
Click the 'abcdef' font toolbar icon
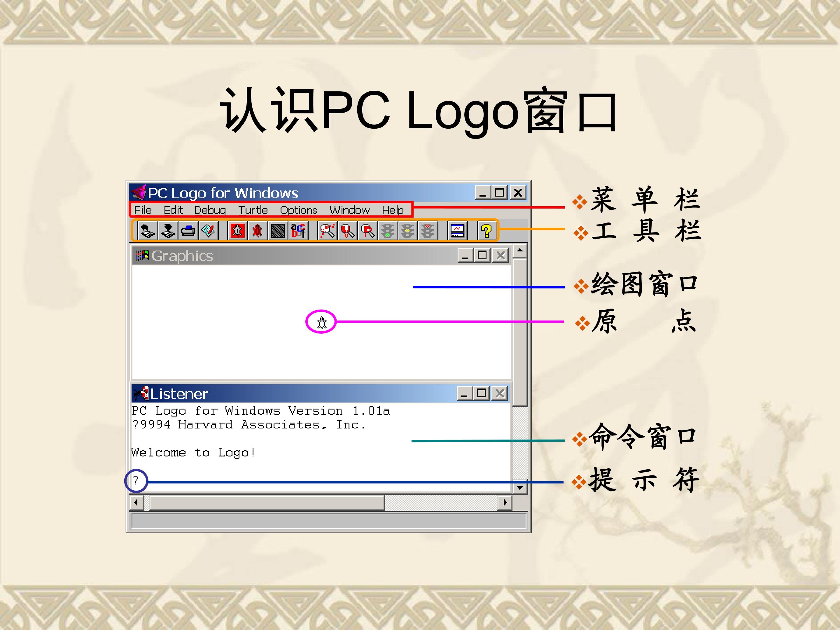click(x=298, y=230)
